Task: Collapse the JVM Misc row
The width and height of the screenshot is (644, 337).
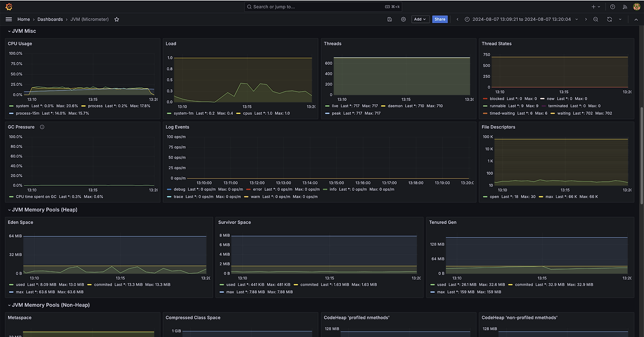Action: click(x=23, y=31)
